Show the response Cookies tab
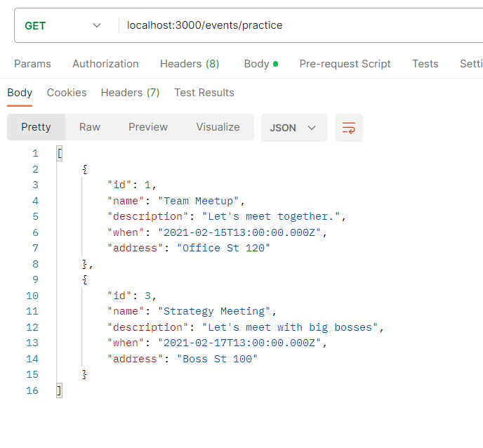Image resolution: width=483 pixels, height=448 pixels. (x=67, y=93)
